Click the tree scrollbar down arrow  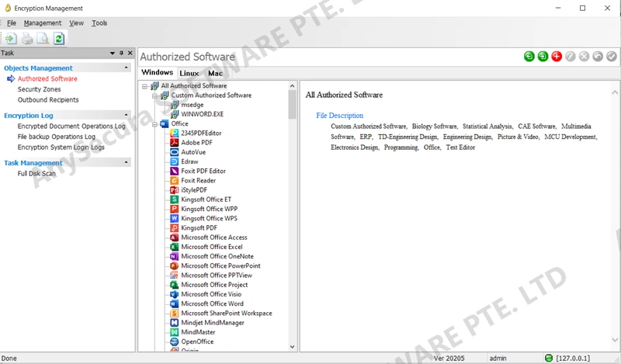[x=293, y=347]
